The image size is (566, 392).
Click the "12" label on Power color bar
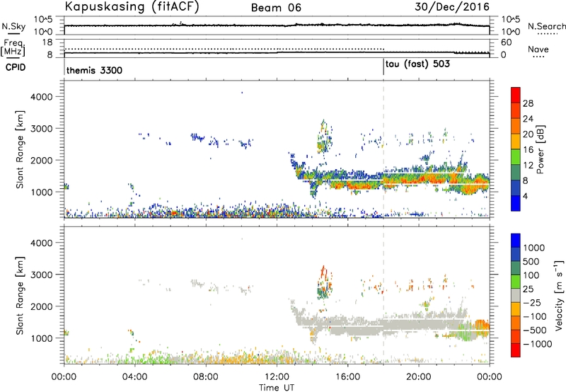click(x=528, y=166)
